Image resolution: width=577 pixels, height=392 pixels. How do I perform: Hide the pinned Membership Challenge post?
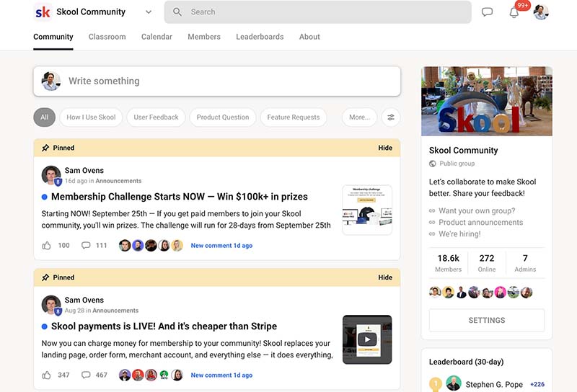(385, 148)
